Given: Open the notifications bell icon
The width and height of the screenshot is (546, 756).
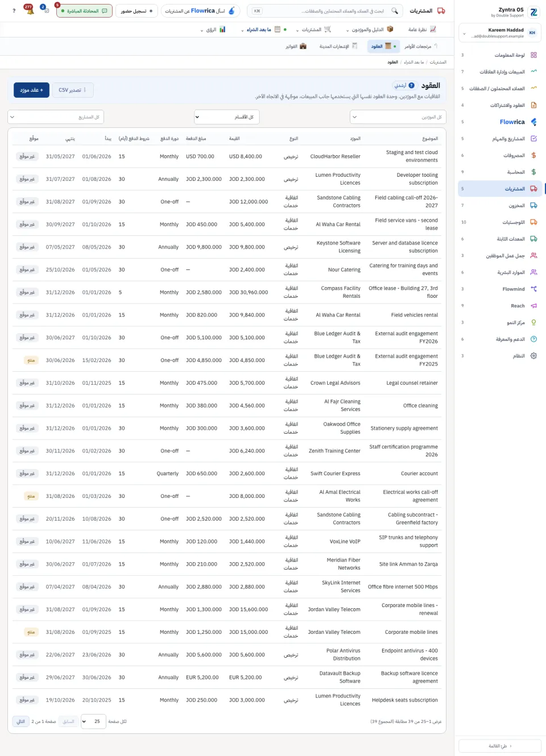Looking at the screenshot, I should tap(30, 11).
